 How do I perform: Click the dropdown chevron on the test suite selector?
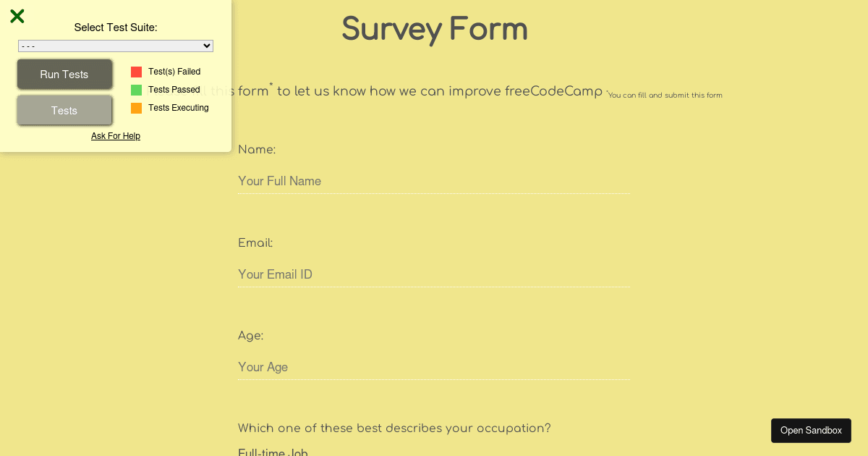(x=207, y=46)
